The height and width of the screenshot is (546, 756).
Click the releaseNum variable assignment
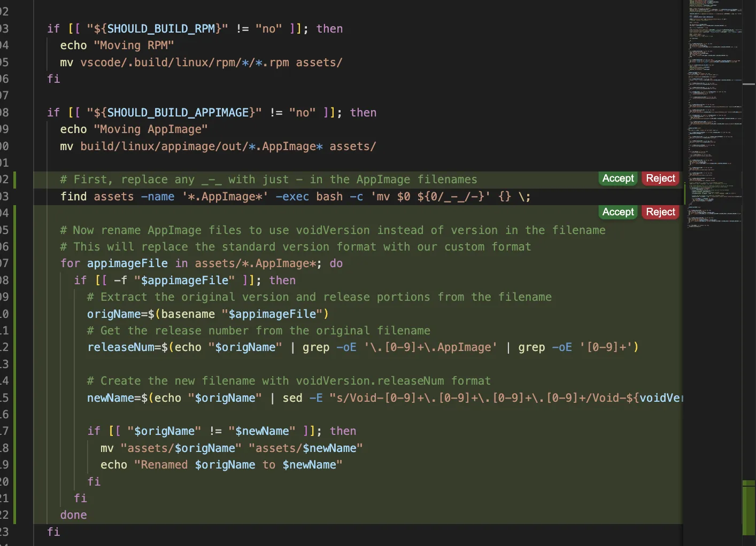coord(121,347)
